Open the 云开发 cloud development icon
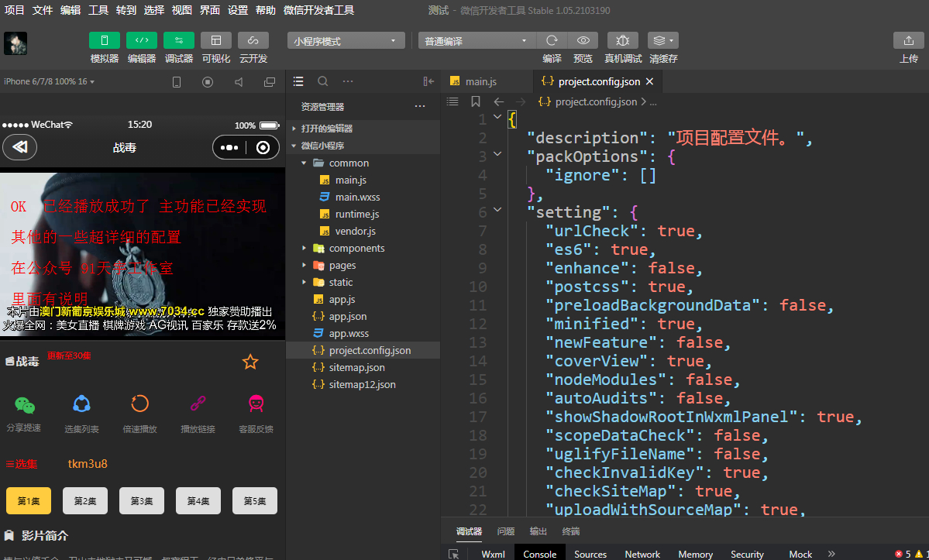The height and width of the screenshot is (560, 929). click(253, 40)
